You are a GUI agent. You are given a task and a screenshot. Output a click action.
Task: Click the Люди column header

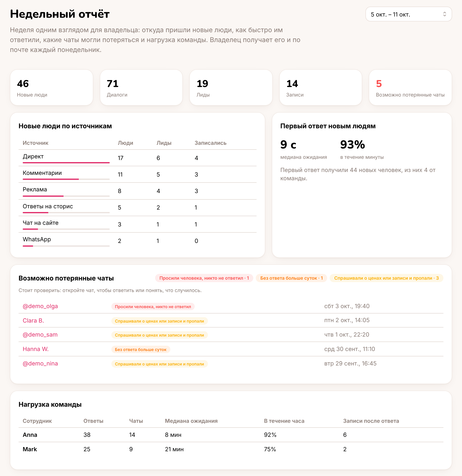(x=125, y=143)
